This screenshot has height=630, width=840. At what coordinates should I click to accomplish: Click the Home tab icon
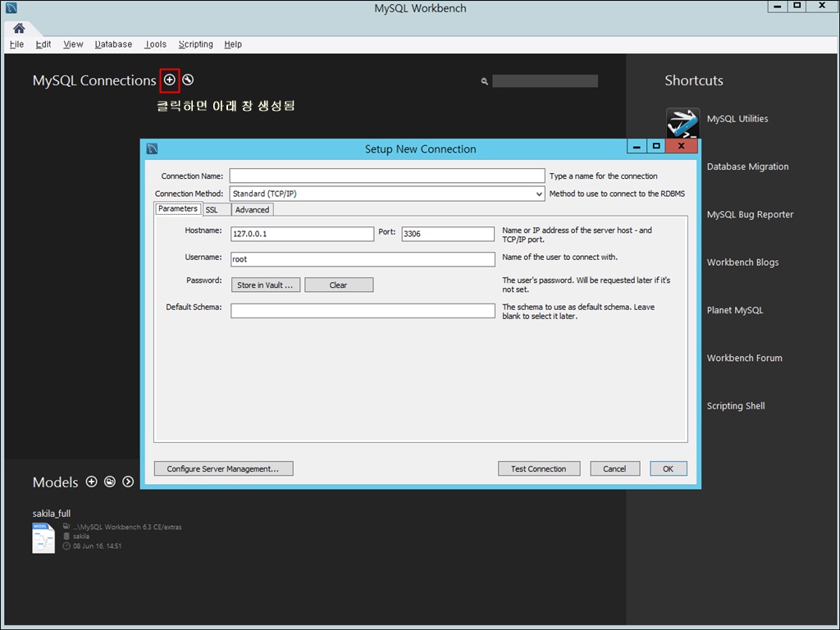20,28
